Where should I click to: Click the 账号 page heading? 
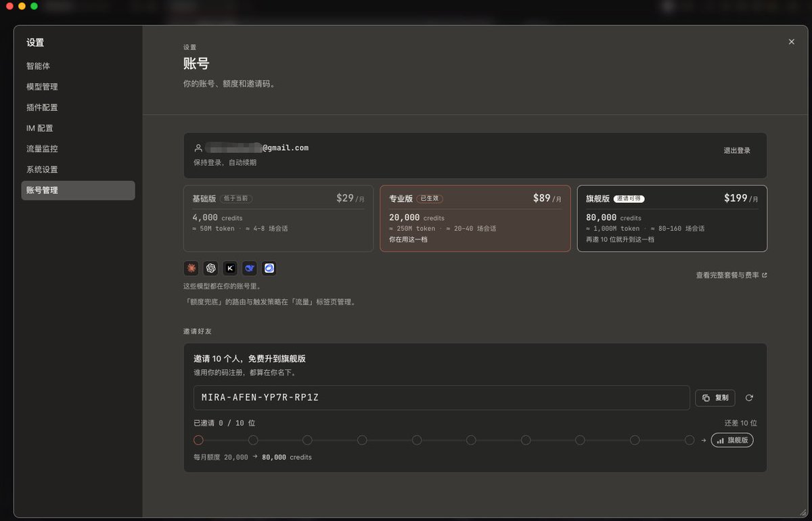[x=196, y=64]
